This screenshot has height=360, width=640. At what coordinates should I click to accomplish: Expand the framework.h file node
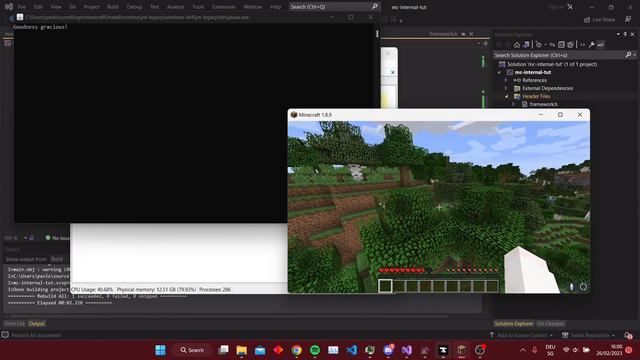pyautogui.click(x=513, y=104)
